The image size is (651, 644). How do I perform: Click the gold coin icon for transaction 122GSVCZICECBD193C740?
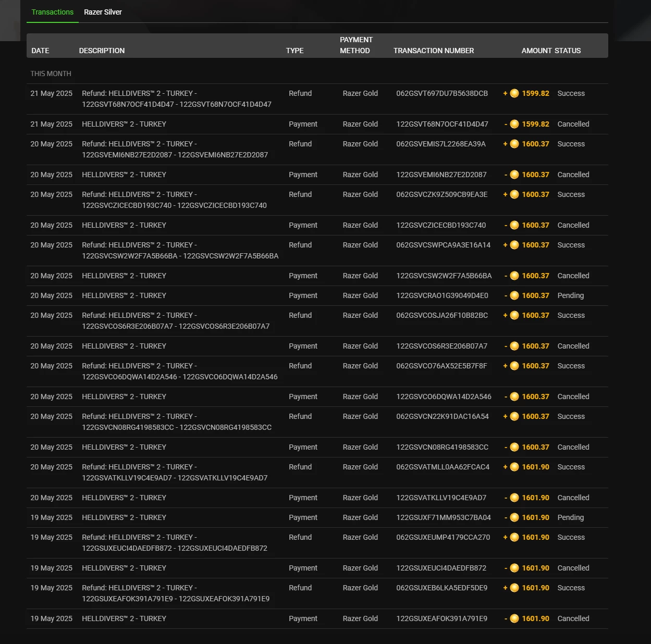[514, 225]
